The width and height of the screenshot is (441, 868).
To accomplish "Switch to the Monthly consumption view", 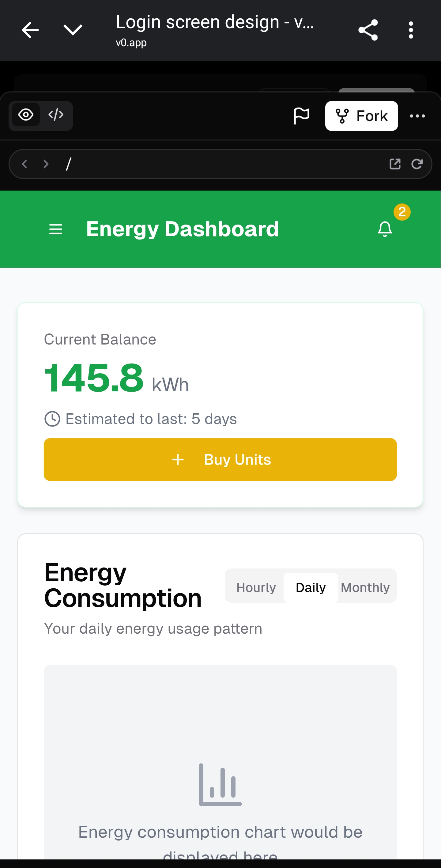I will click(x=365, y=587).
